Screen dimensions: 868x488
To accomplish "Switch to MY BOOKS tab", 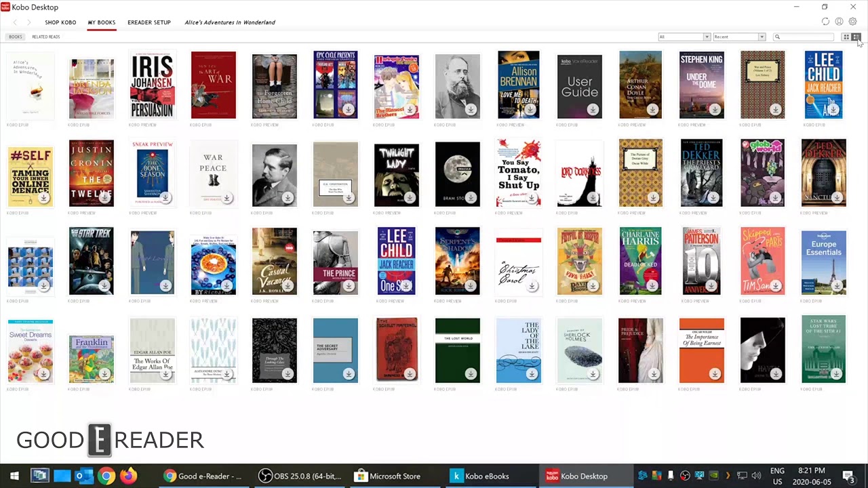I will 102,22.
